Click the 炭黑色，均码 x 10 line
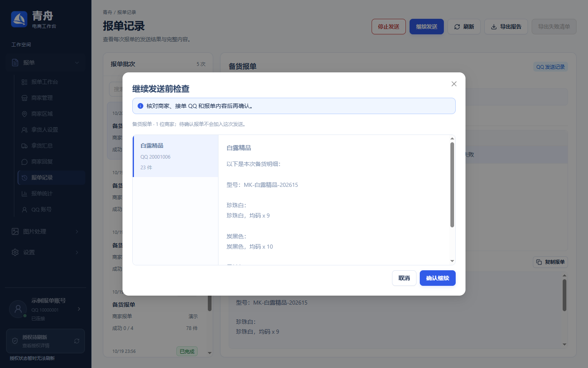This screenshot has height=368, width=588. tap(249, 247)
